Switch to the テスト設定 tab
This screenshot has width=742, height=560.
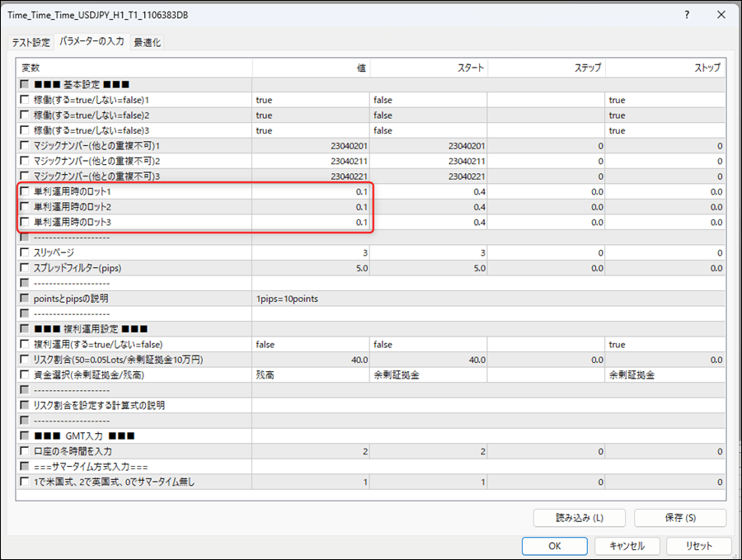tap(31, 42)
